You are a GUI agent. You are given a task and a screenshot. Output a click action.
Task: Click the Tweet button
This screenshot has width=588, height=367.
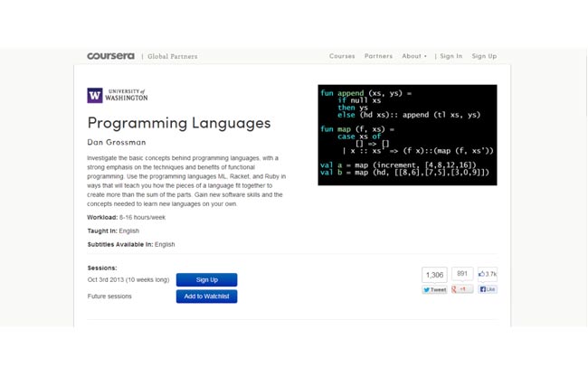(434, 289)
